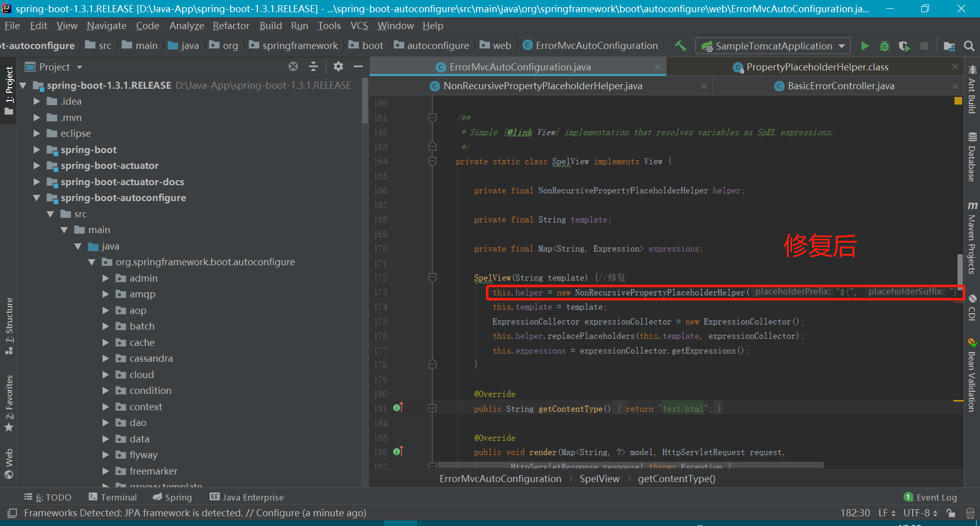
Task: Click override gutter icon on line 181
Action: click(x=398, y=408)
